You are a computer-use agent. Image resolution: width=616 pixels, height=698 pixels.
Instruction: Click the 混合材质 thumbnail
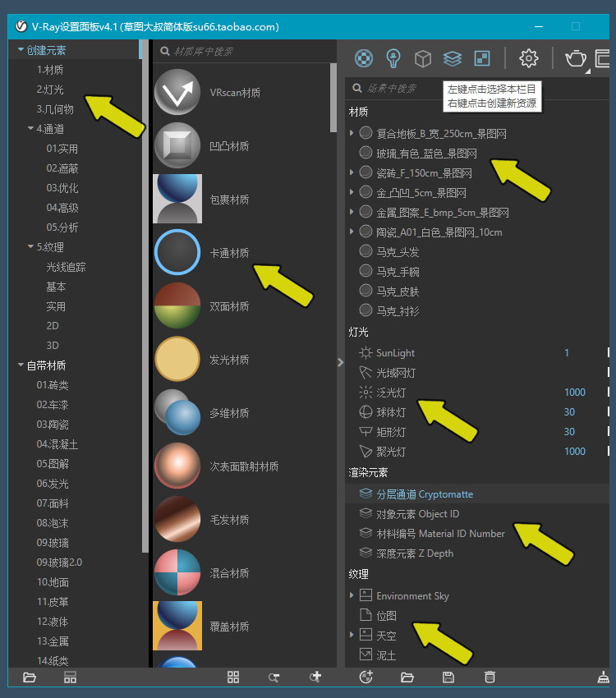177,572
